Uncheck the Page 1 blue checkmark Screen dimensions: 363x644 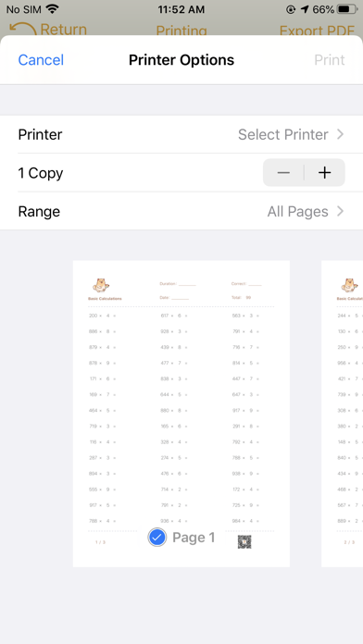[x=157, y=538]
